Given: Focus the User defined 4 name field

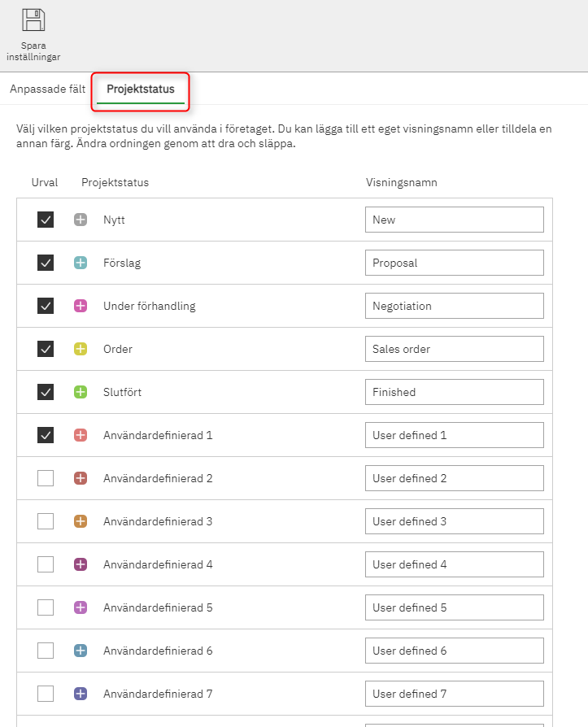Looking at the screenshot, I should [454, 564].
